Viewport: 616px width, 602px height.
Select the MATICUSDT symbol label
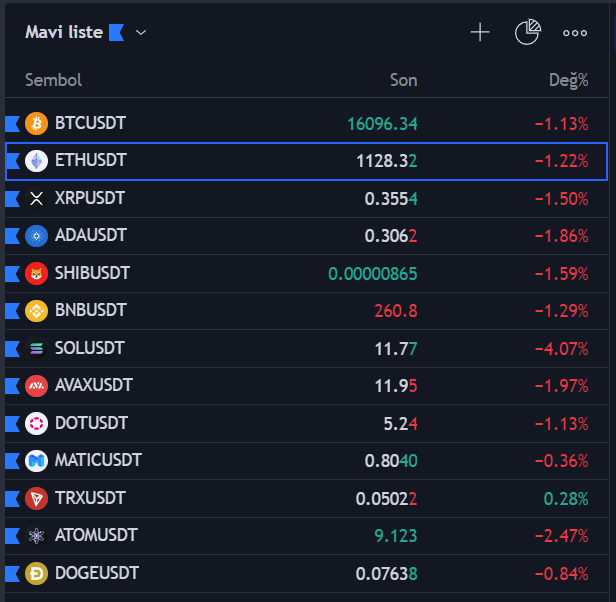coord(98,460)
